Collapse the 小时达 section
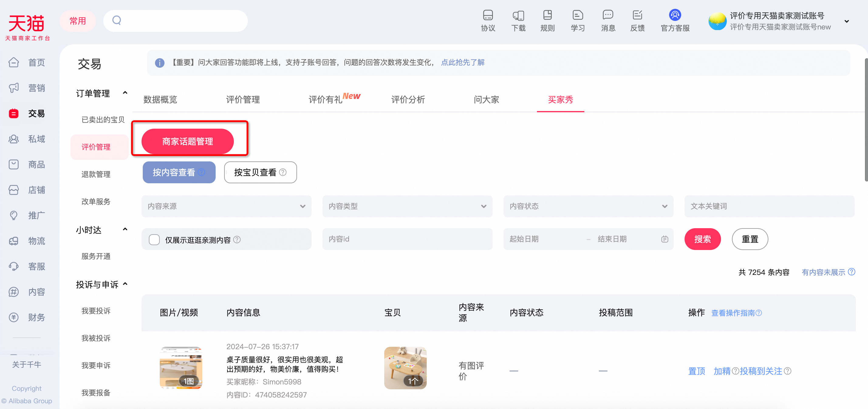 pos(125,229)
